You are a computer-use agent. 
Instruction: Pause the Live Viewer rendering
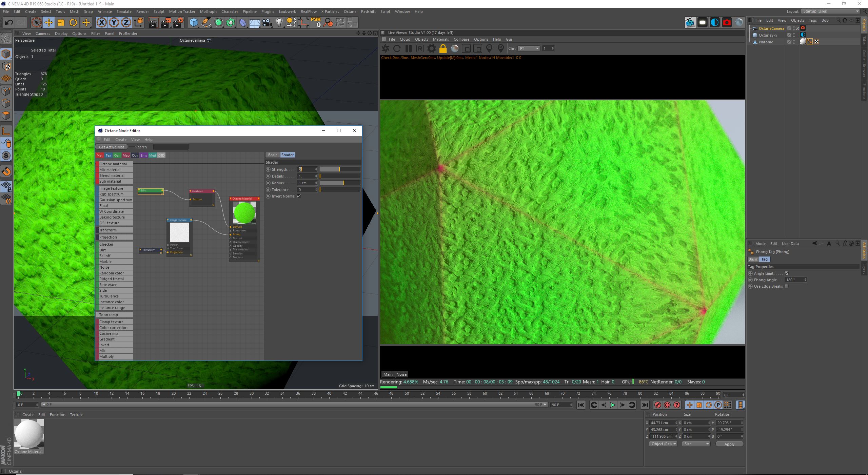[x=408, y=48]
